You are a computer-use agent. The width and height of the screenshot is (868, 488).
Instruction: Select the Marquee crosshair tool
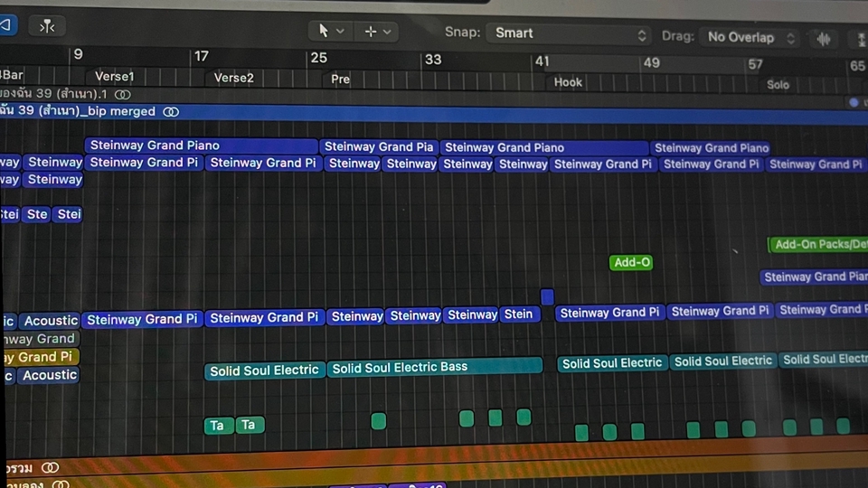coord(371,32)
